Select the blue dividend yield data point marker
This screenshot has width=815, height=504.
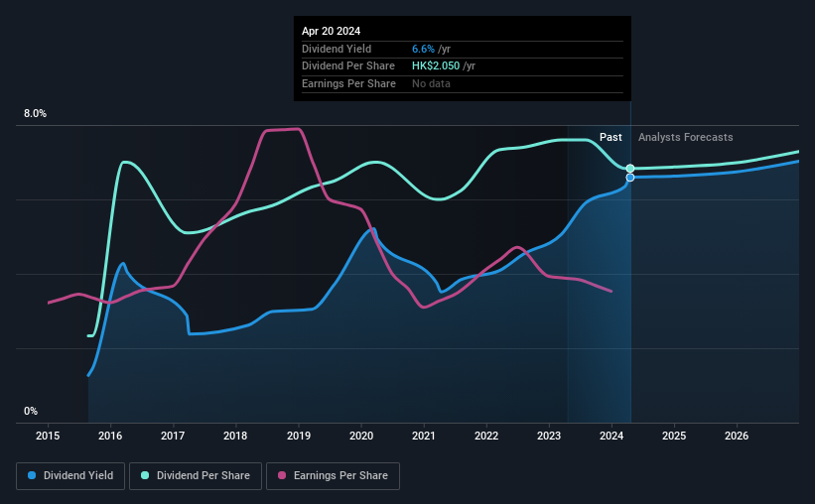point(630,178)
